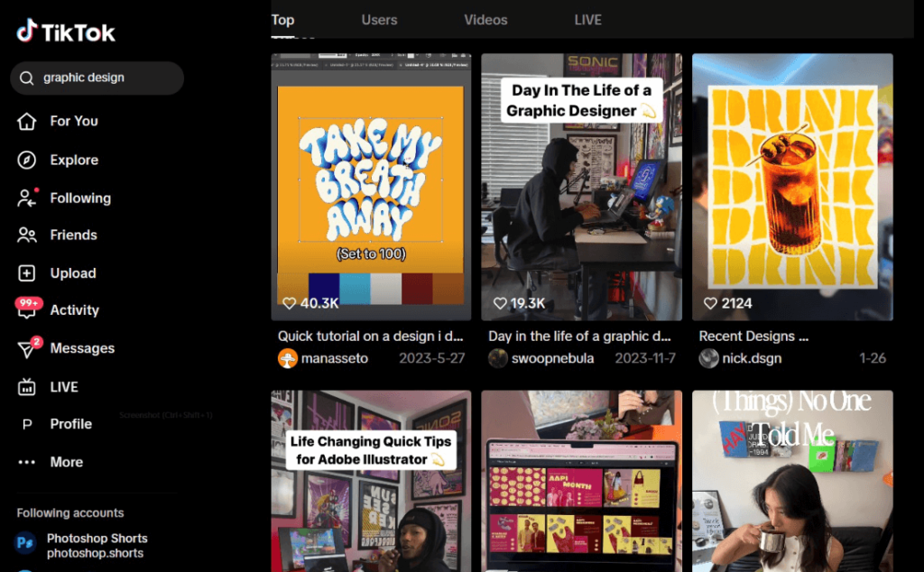Image resolution: width=924 pixels, height=572 pixels.
Task: Open the Photoshop Shorts followed account
Action: pyautogui.click(x=97, y=545)
